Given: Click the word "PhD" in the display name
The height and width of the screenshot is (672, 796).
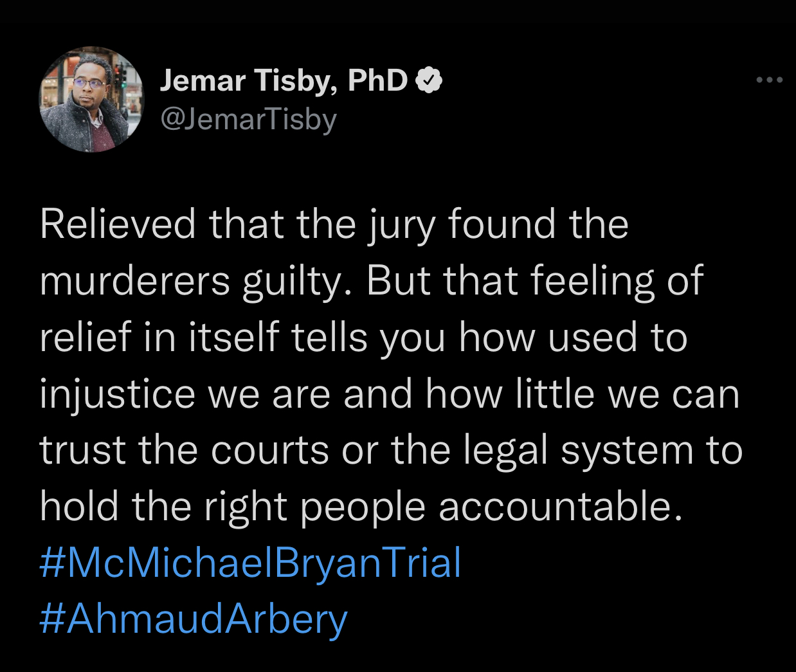Looking at the screenshot, I should point(377,80).
